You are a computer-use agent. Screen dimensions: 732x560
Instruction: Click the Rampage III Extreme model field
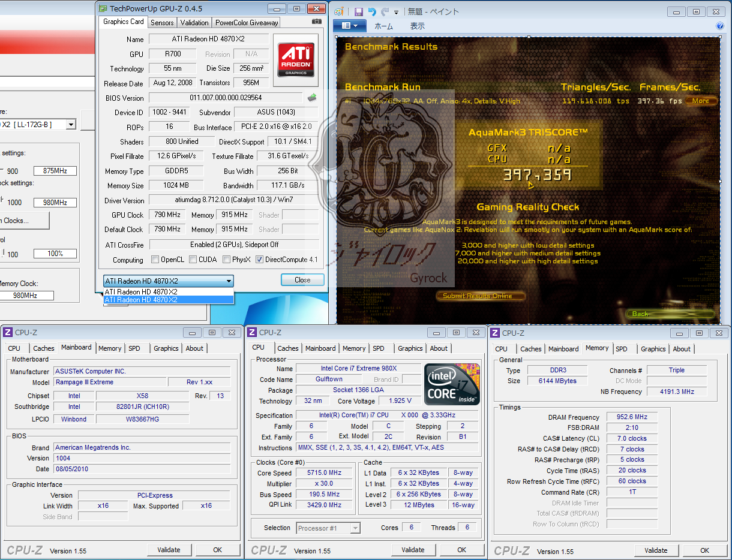pyautogui.click(x=110, y=382)
